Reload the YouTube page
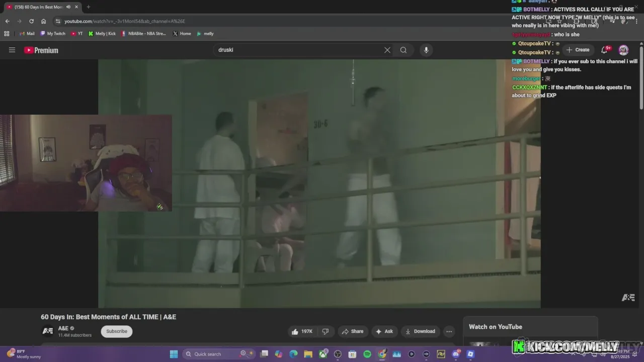 (31, 21)
